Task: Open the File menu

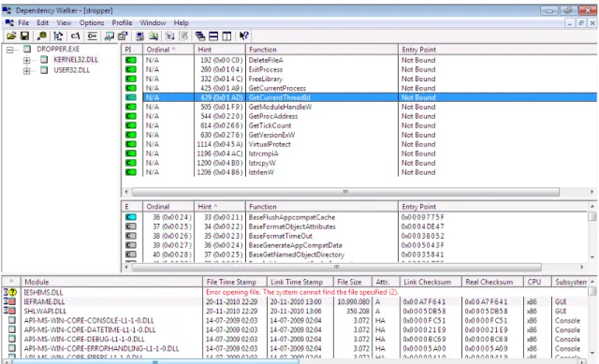Action: (x=23, y=22)
